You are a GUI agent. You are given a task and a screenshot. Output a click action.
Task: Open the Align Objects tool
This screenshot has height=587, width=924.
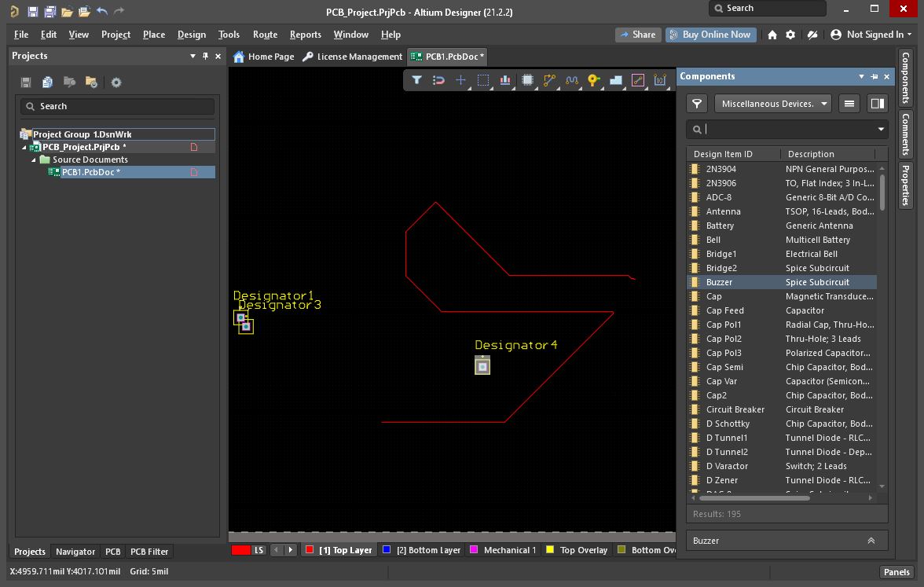(x=505, y=80)
